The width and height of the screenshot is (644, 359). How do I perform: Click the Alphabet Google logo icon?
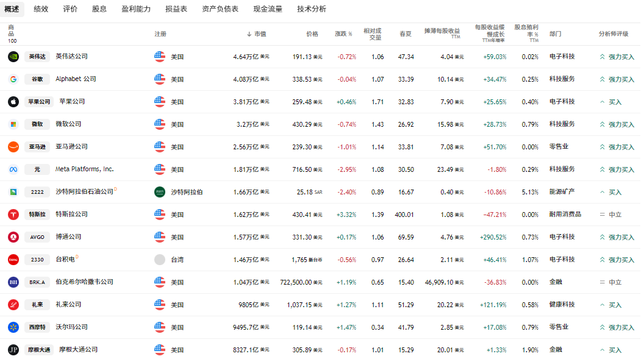click(x=13, y=79)
